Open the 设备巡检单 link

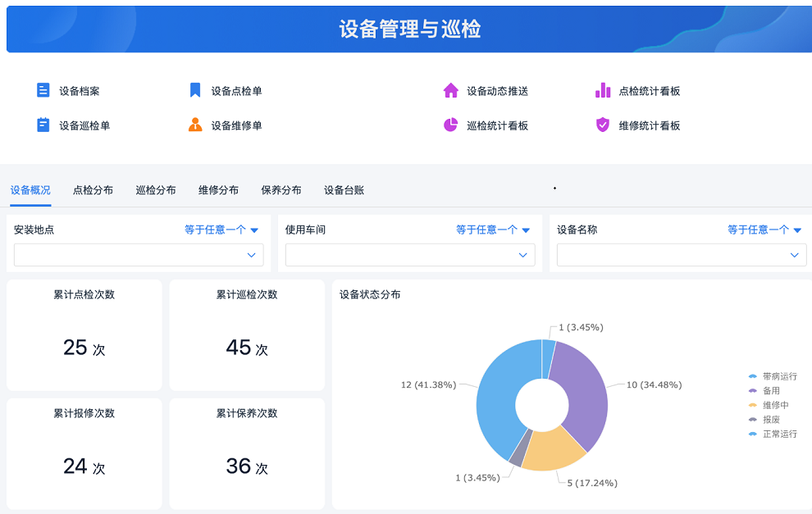click(84, 125)
